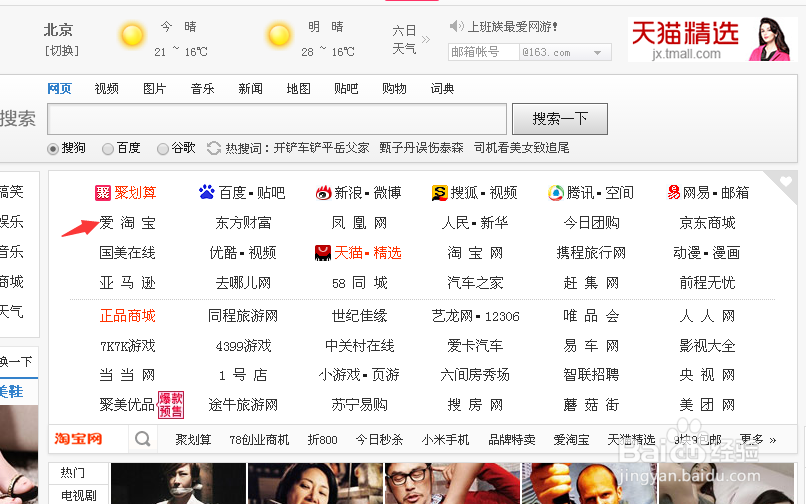Click hot search 司机看美女致追尾
This screenshot has height=504, width=806.
(521, 148)
